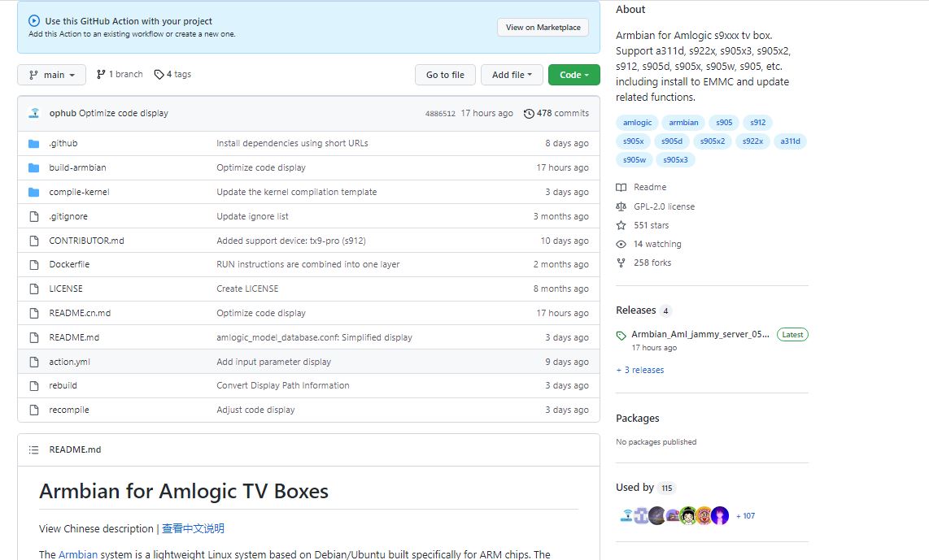Click the README table of contents icon
Image resolution: width=929 pixels, height=560 pixels.
pyautogui.click(x=34, y=450)
